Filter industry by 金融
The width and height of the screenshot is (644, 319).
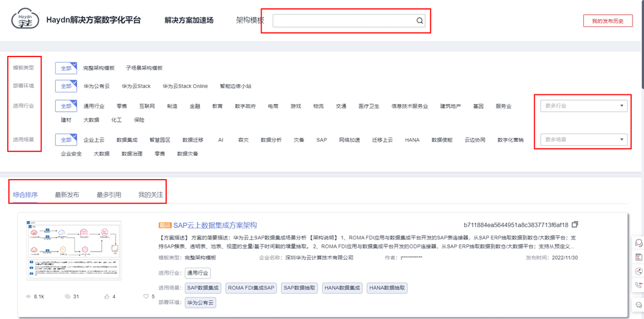pos(195,106)
